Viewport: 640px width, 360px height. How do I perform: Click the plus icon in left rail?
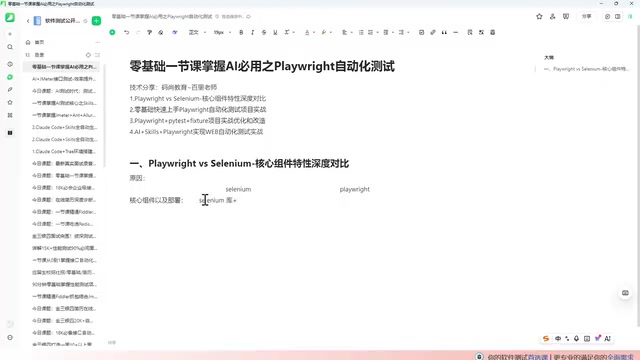pos(10,34)
